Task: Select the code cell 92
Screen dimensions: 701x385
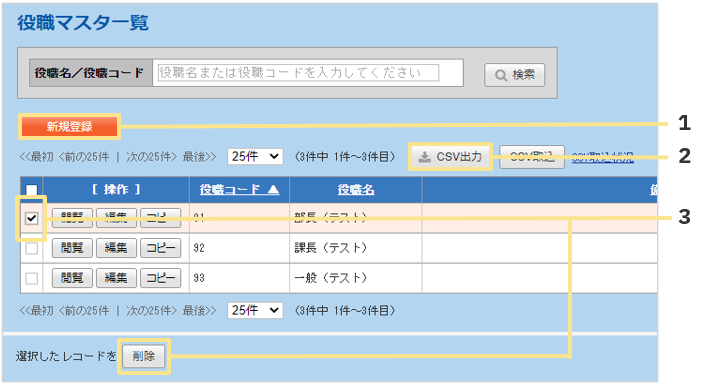Action: point(239,248)
